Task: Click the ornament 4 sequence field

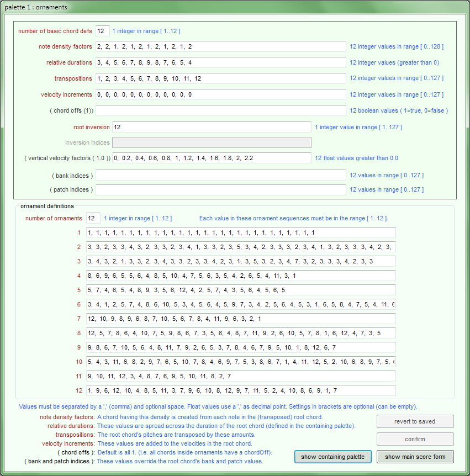Action: tap(241, 276)
